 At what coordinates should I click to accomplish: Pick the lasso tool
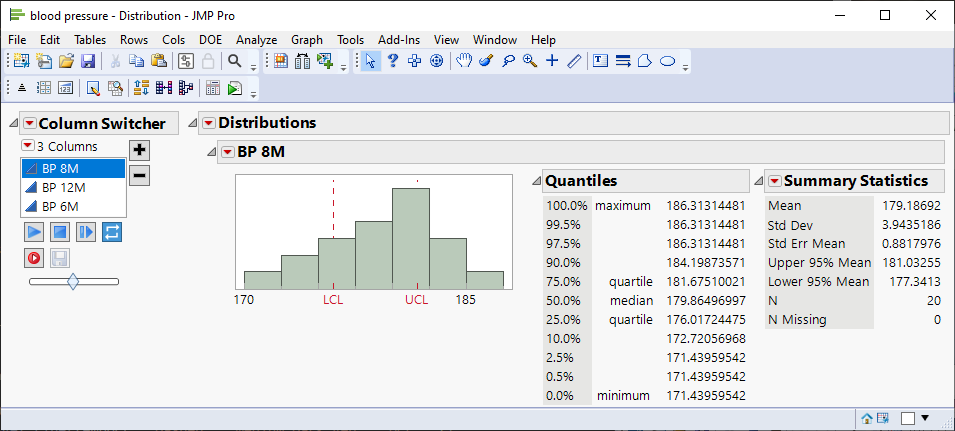pyautogui.click(x=507, y=61)
